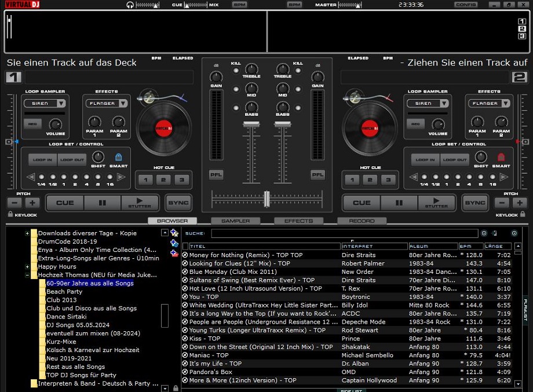
Task: Click the deck 1 Loop In button
Action: (42, 160)
